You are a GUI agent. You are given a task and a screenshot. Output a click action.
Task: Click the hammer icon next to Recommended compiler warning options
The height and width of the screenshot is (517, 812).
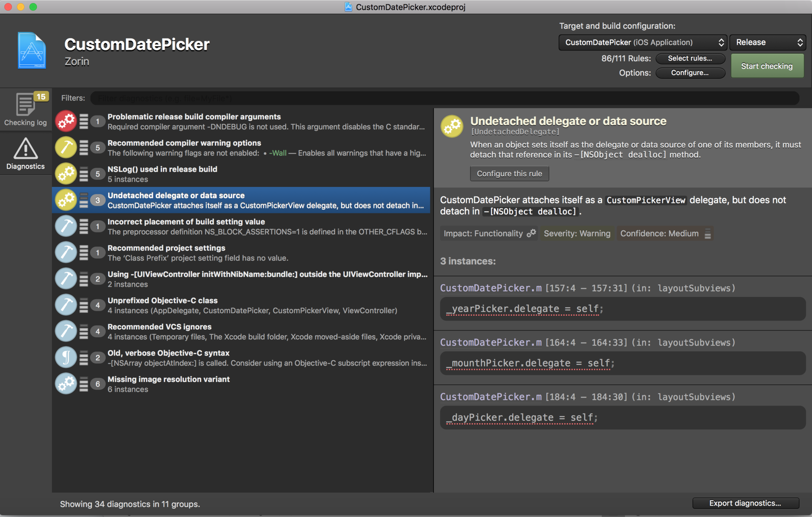(x=66, y=147)
